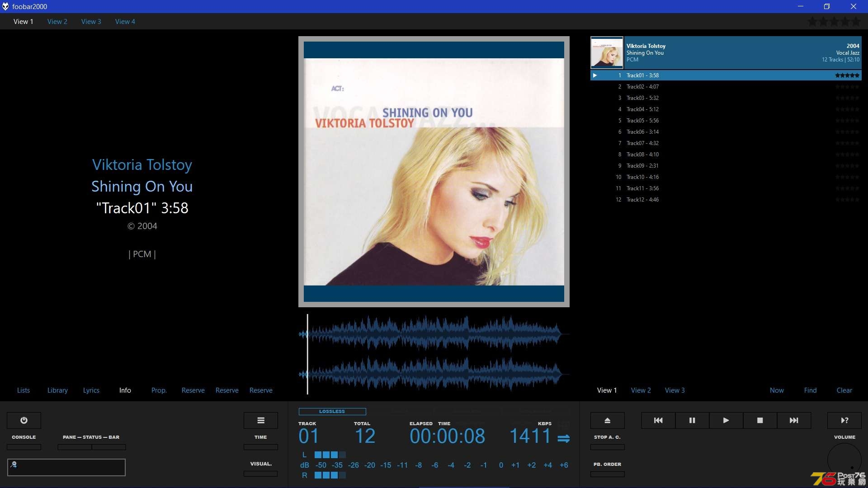Click the playback order arrows icon beside 1411
Viewport: 868px width, 488px height.
click(563, 438)
